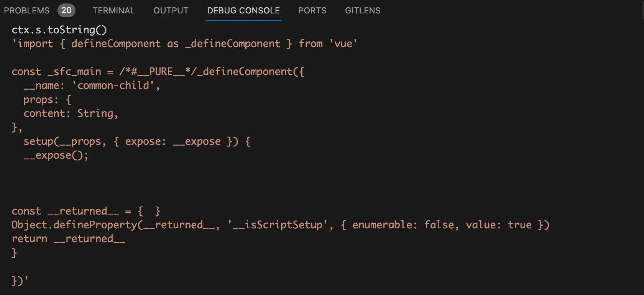This screenshot has height=295, width=644.
Task: Click the return __returned__ line
Action: (68, 239)
